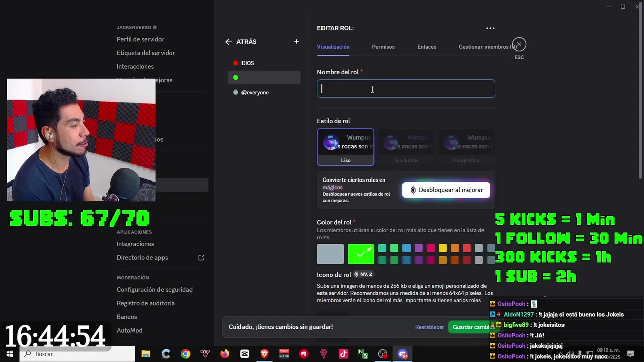Click Desbloquear al mejorar button
The image size is (644, 362).
click(446, 190)
